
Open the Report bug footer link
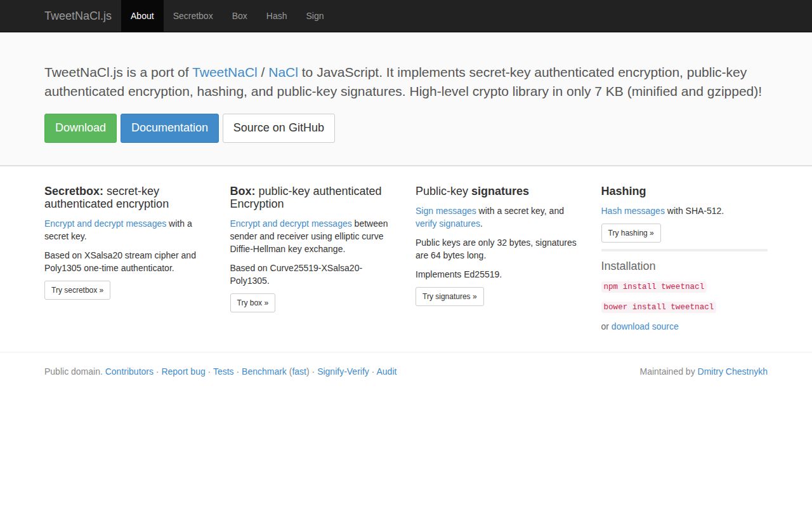pyautogui.click(x=183, y=371)
